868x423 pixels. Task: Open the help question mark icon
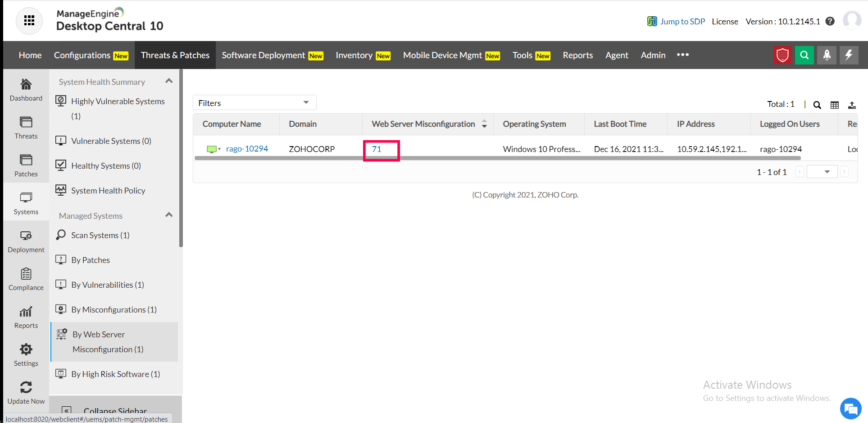(830, 21)
